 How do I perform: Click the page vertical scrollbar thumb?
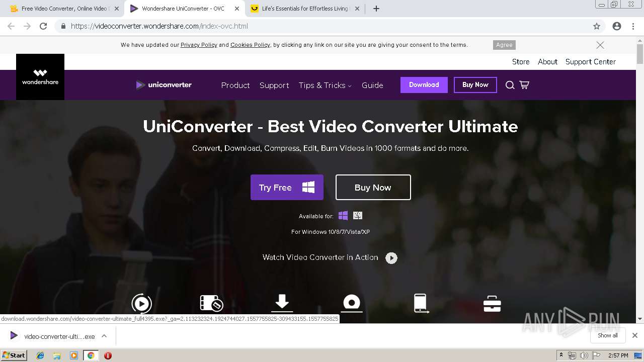point(640,53)
